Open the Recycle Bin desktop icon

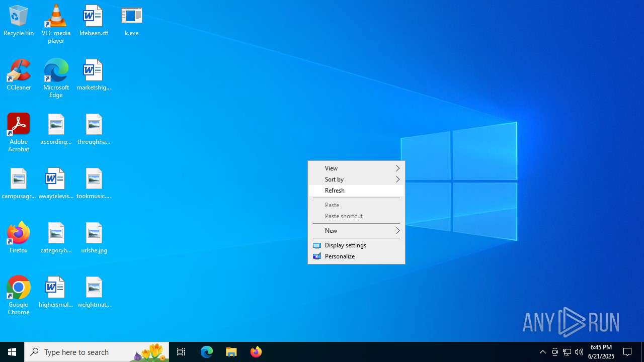19,21
